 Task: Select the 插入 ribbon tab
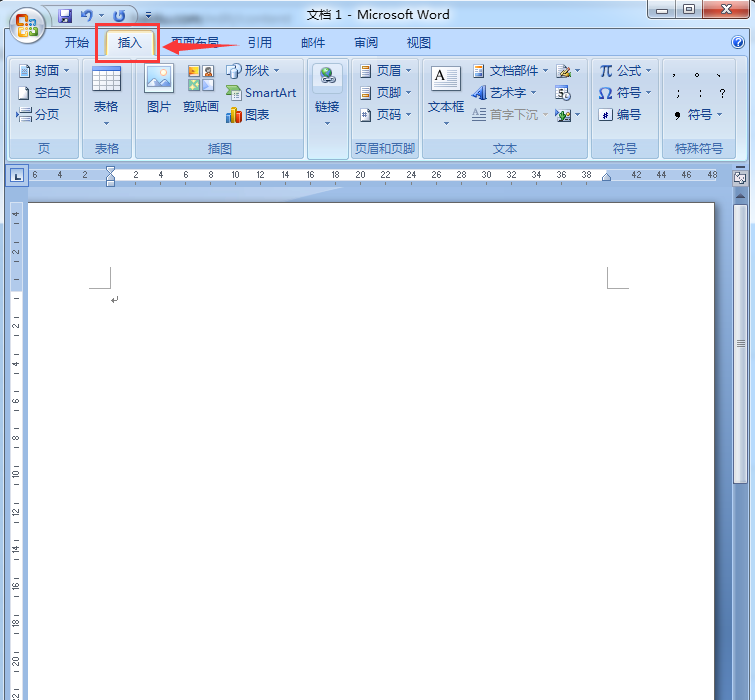point(130,43)
